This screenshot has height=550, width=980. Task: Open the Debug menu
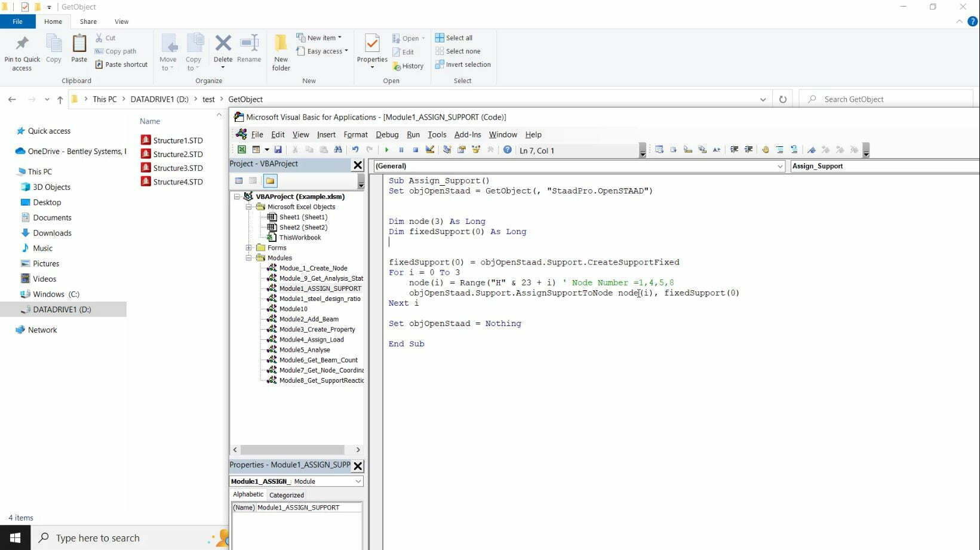point(386,134)
